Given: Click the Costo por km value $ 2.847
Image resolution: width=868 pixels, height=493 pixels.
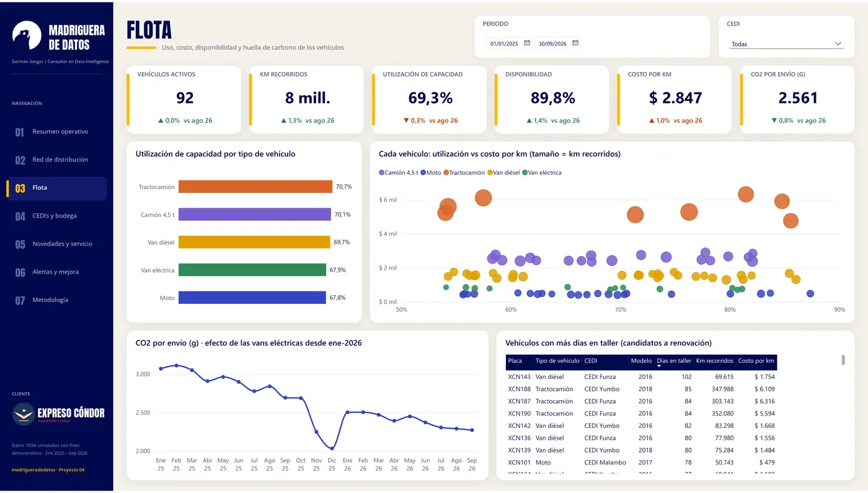Looking at the screenshot, I should [x=675, y=98].
